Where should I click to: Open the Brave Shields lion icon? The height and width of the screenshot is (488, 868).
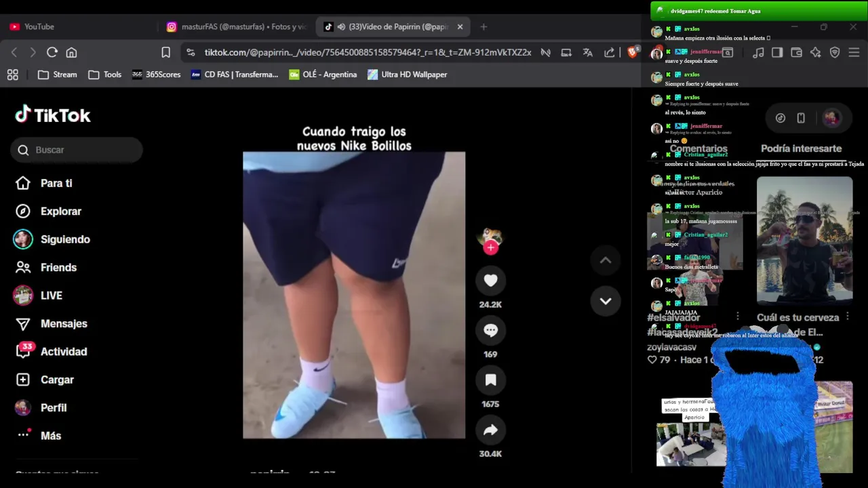point(632,52)
